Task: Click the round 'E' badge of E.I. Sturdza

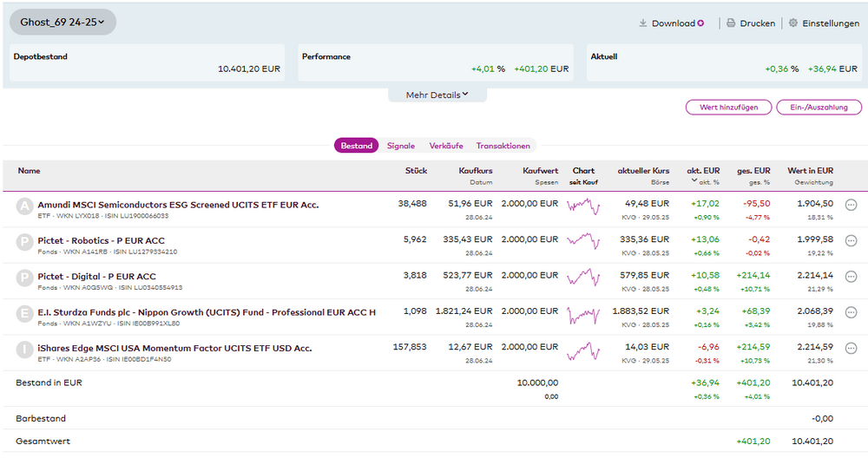Action: [x=24, y=312]
